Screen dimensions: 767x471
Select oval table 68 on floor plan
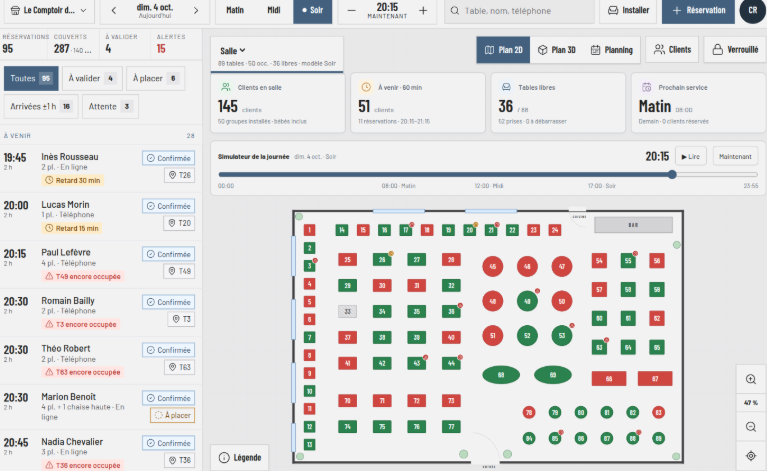[501, 375]
